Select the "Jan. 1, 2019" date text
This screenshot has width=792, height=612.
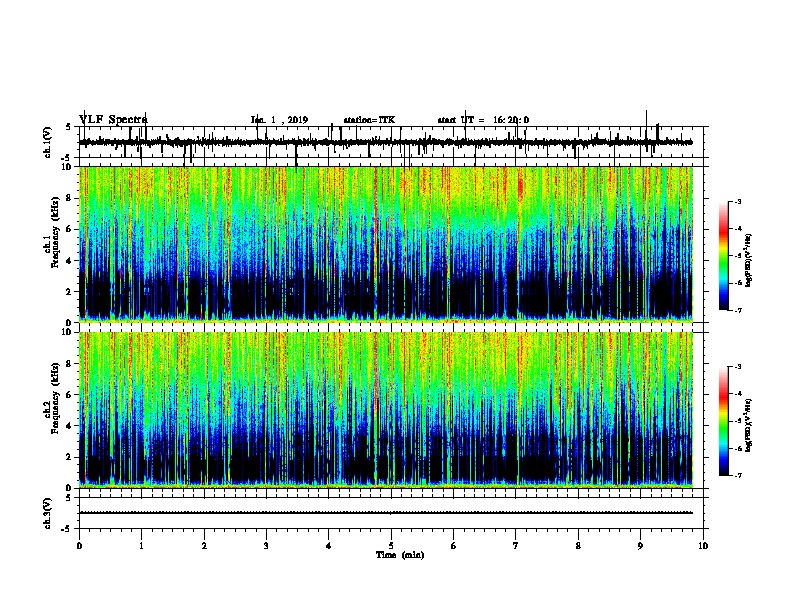point(279,120)
